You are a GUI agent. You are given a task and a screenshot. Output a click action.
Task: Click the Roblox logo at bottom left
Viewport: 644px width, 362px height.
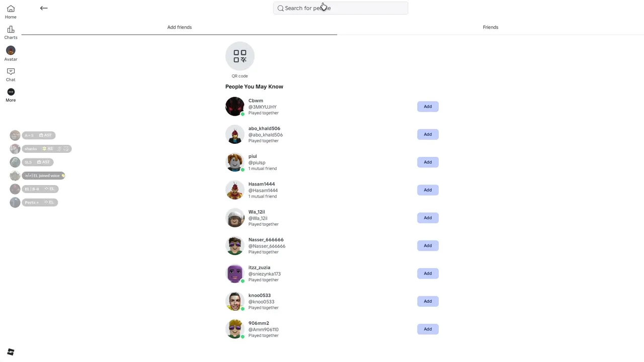coord(11,352)
